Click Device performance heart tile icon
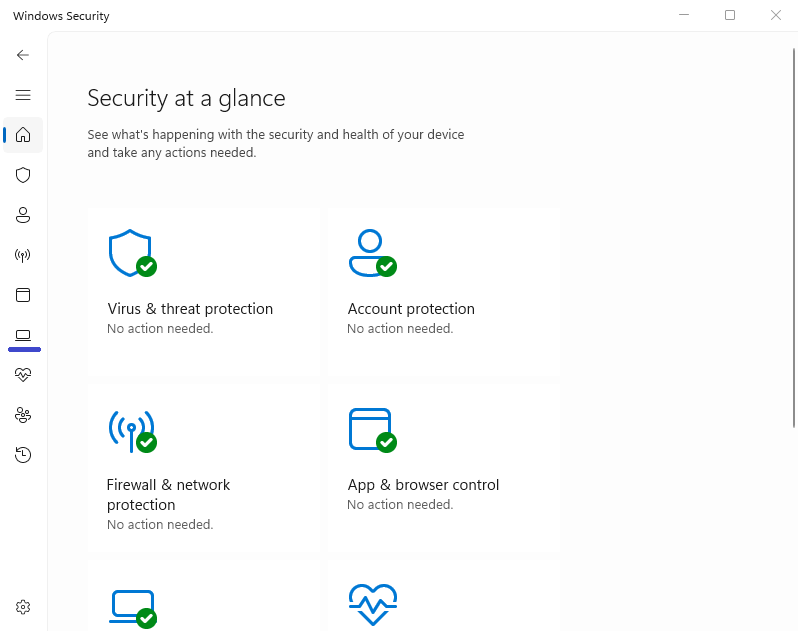This screenshot has width=798, height=631. pyautogui.click(x=372, y=605)
